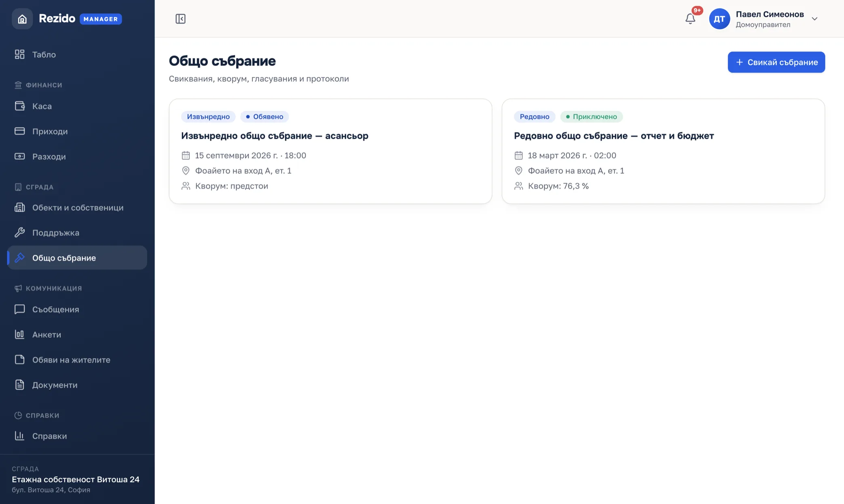
Task: Click the Документи document icon
Action: (x=19, y=385)
